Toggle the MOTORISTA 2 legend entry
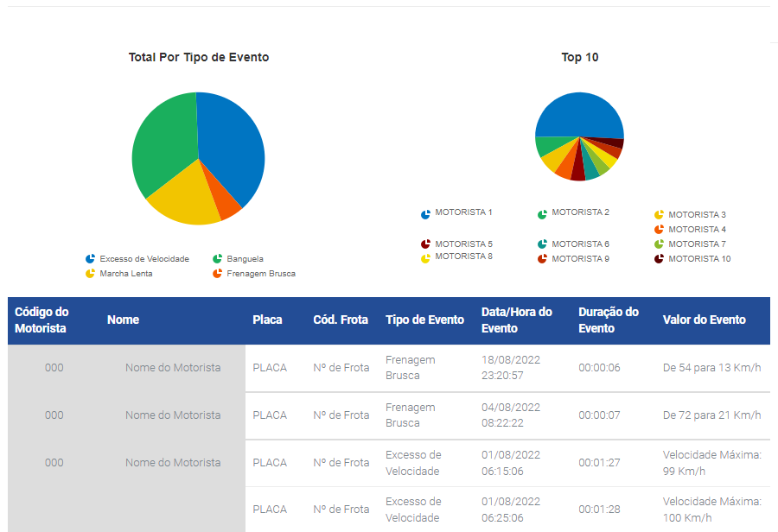 [574, 213]
